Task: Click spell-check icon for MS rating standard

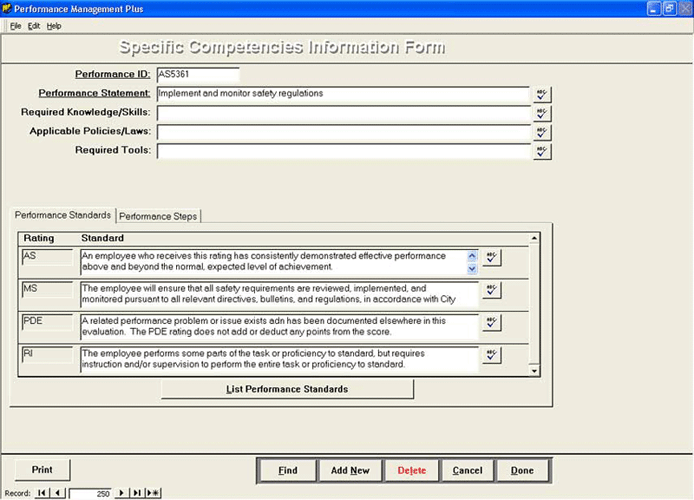Action: coord(492,290)
